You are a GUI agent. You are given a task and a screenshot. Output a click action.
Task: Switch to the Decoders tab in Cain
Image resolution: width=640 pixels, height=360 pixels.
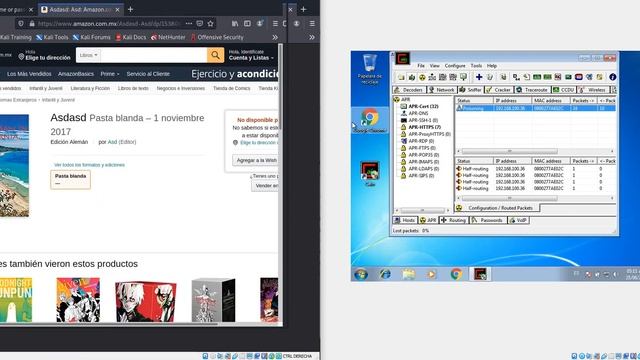click(409, 89)
